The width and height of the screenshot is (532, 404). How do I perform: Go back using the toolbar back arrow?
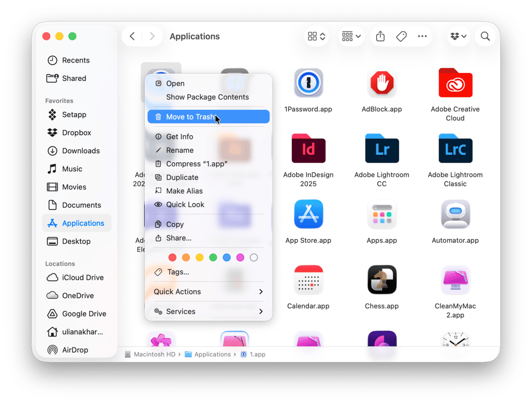[x=132, y=36]
